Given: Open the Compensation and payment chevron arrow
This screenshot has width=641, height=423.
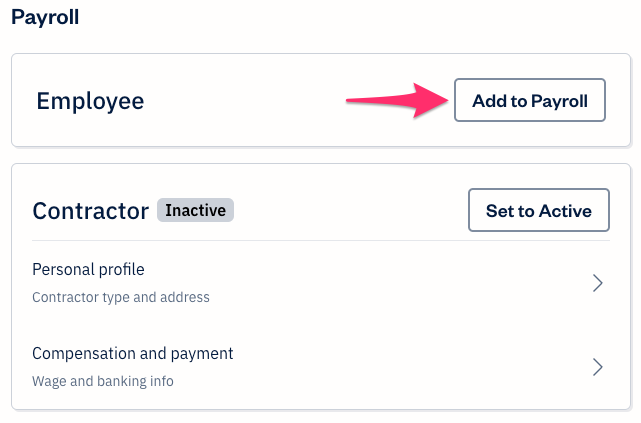Looking at the screenshot, I should coord(597,366).
